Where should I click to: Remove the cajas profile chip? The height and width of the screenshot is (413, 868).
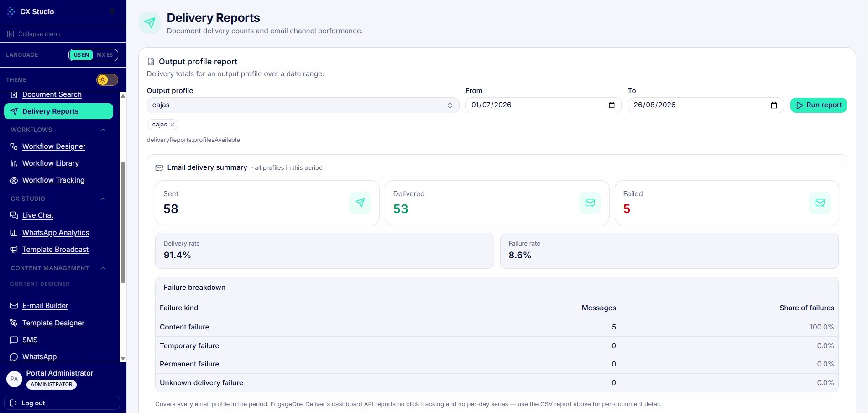(172, 125)
